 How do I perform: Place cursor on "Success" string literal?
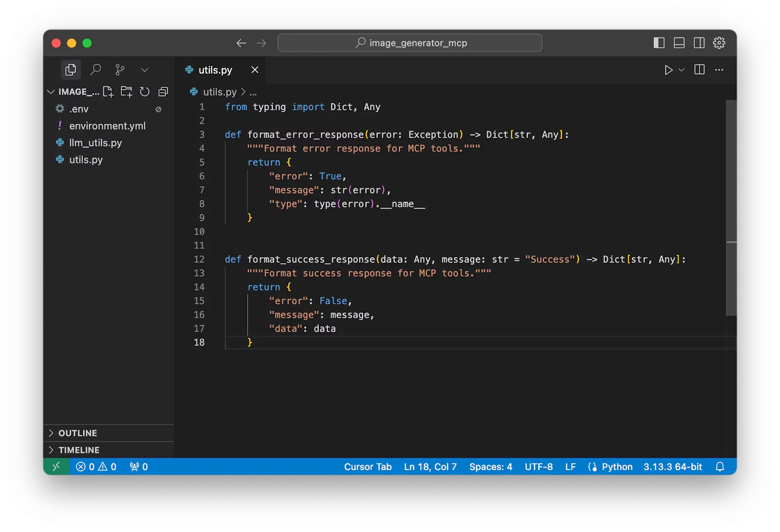click(550, 259)
